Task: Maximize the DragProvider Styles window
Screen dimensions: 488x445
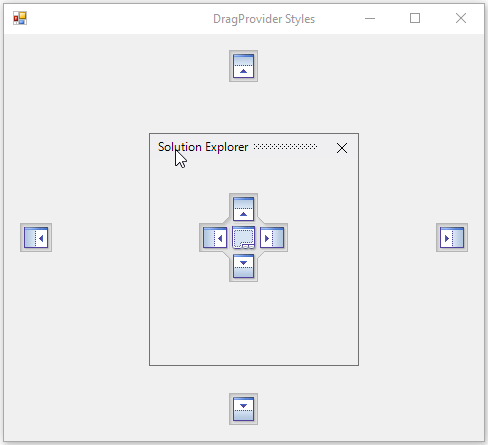Action: pos(415,18)
